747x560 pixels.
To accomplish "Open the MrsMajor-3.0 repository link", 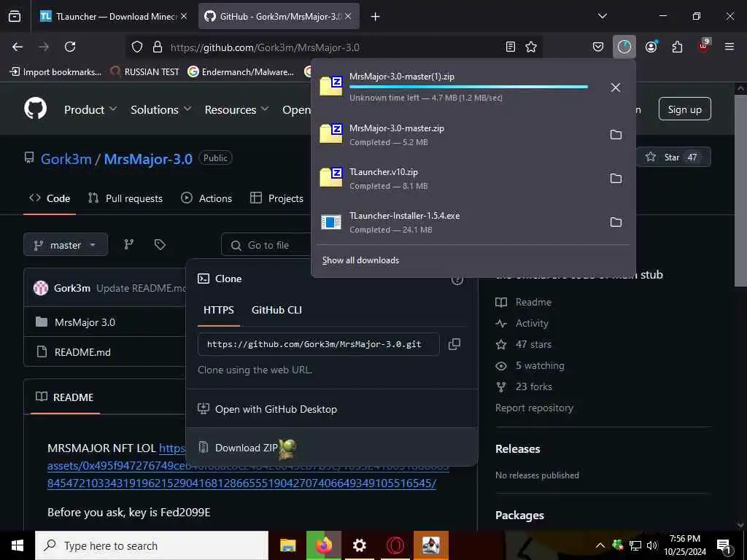I will tap(148, 159).
